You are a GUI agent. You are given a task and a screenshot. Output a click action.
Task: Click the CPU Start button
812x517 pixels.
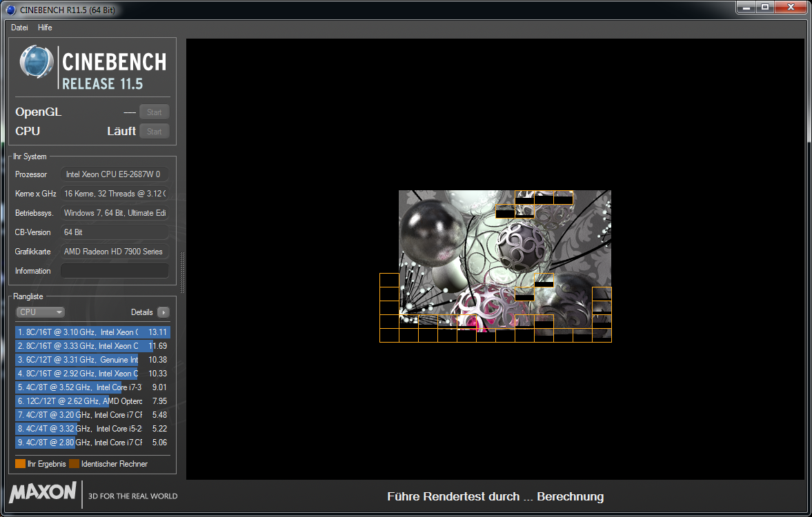click(x=155, y=132)
